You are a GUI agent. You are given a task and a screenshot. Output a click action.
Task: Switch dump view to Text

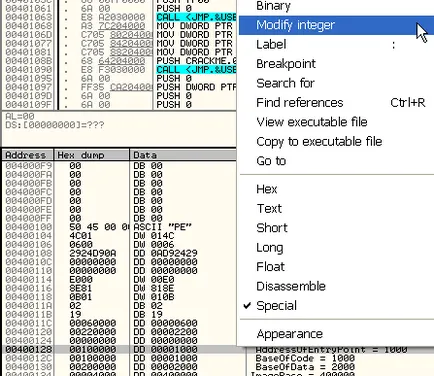pos(336,208)
